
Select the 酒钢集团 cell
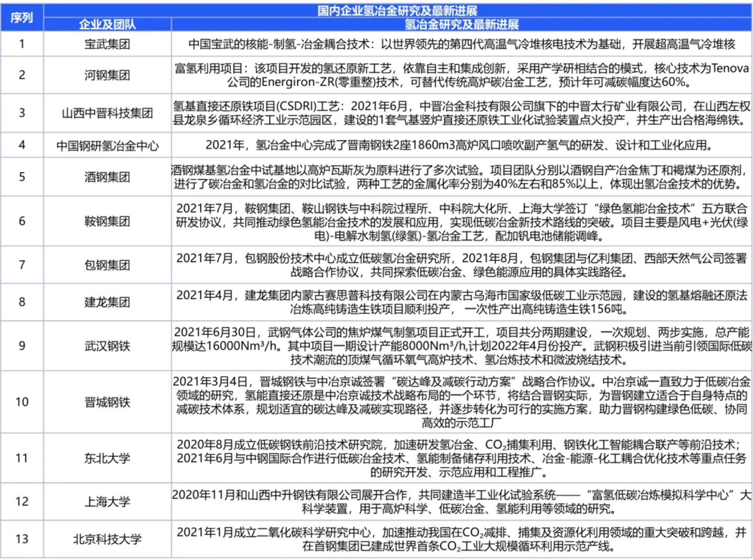(107, 177)
